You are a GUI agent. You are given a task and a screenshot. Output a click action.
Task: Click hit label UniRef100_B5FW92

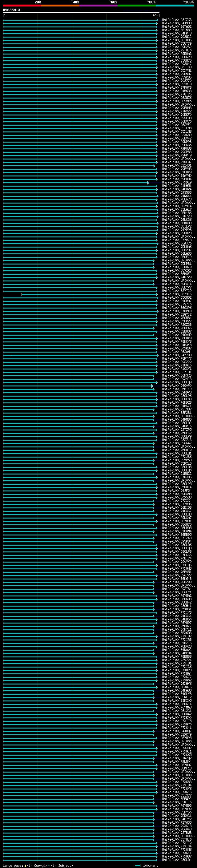click(x=176, y=799)
